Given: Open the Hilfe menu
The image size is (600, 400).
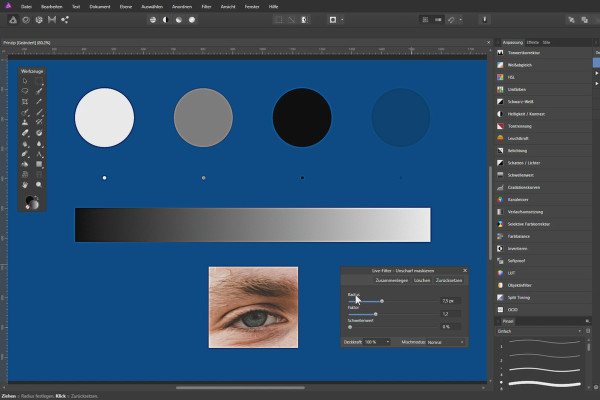Looking at the screenshot, I should [x=273, y=7].
